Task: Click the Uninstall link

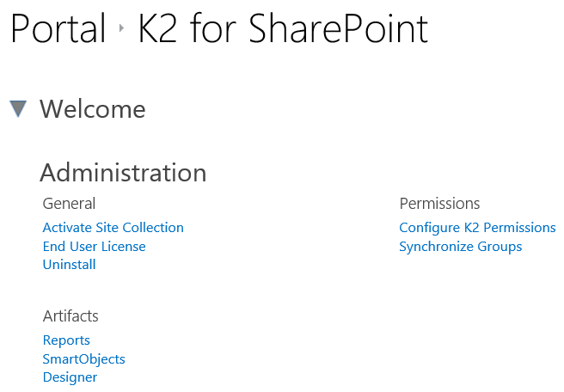Action: tap(69, 265)
